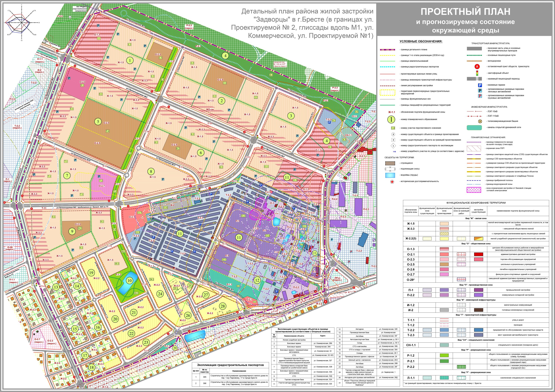
Task: Click the 'УСЛОВНЫЕ ОБОЗНАЧЕНИЯ' legend heading
Action: point(421,41)
